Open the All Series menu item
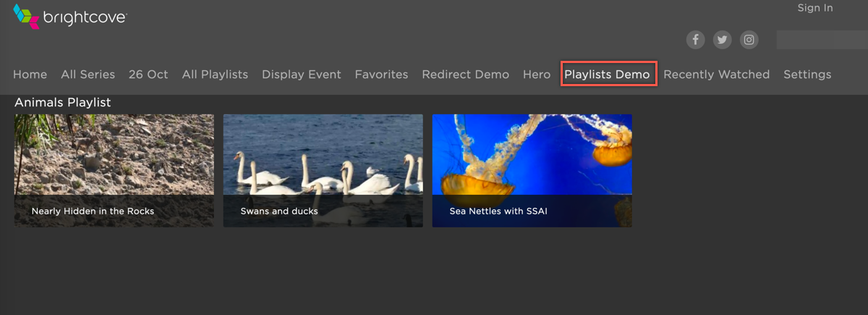This screenshot has height=315, width=868. [88, 75]
